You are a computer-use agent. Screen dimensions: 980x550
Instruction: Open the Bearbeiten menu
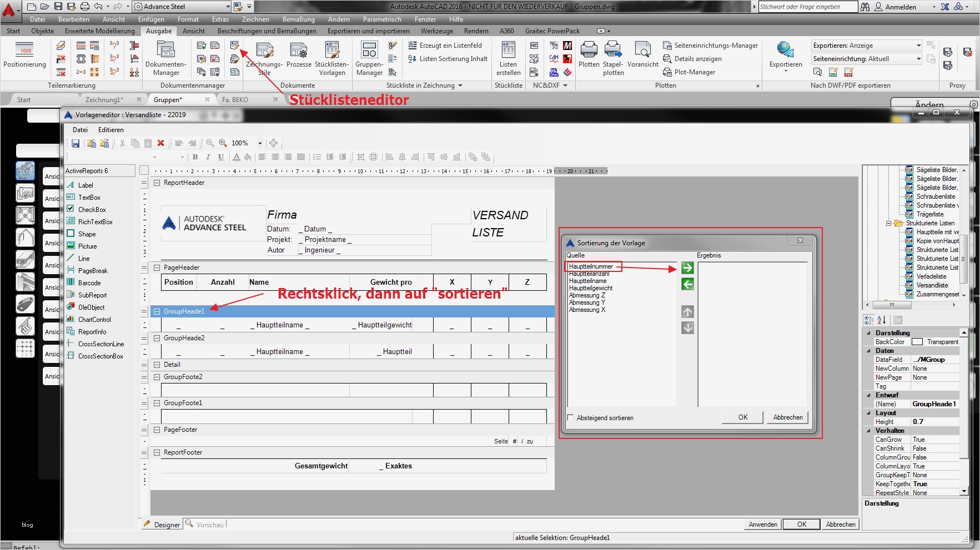tap(74, 19)
